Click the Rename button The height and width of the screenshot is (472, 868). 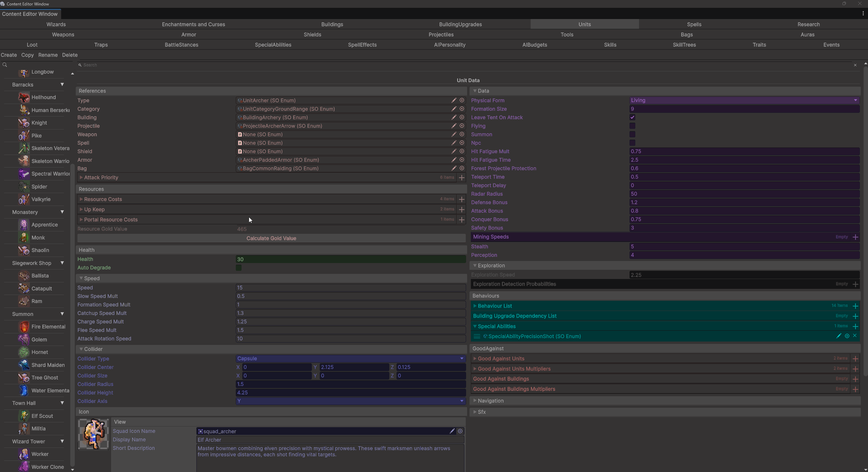48,55
